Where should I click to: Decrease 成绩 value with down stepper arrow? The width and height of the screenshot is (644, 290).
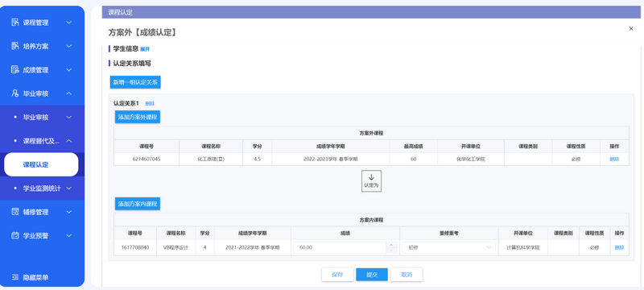click(391, 251)
